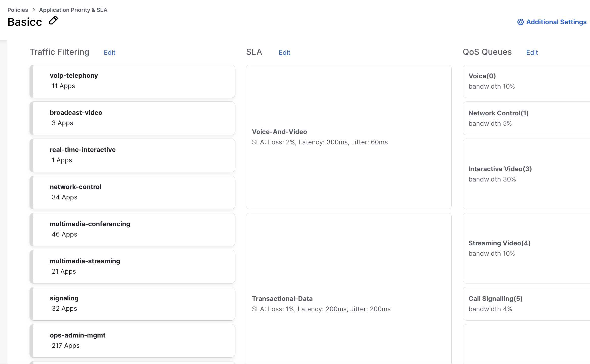Open the real-time-interactive card
The width and height of the screenshot is (590, 364).
[133, 155]
